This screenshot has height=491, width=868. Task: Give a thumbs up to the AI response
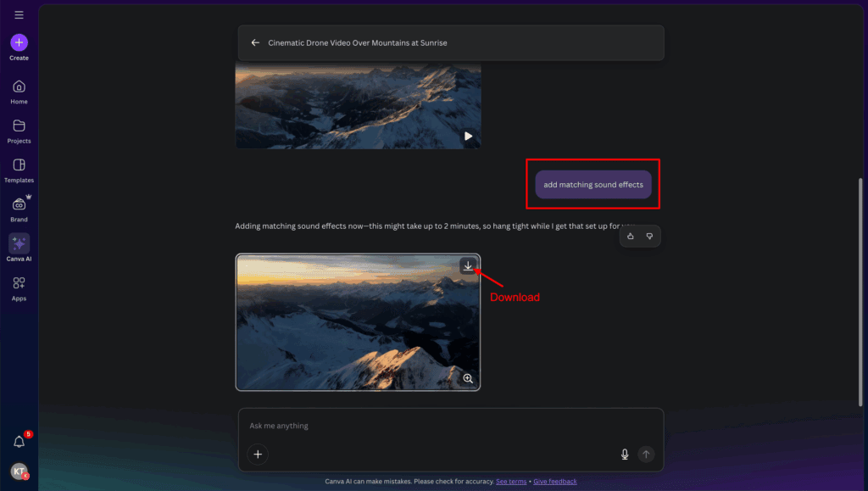tap(629, 236)
